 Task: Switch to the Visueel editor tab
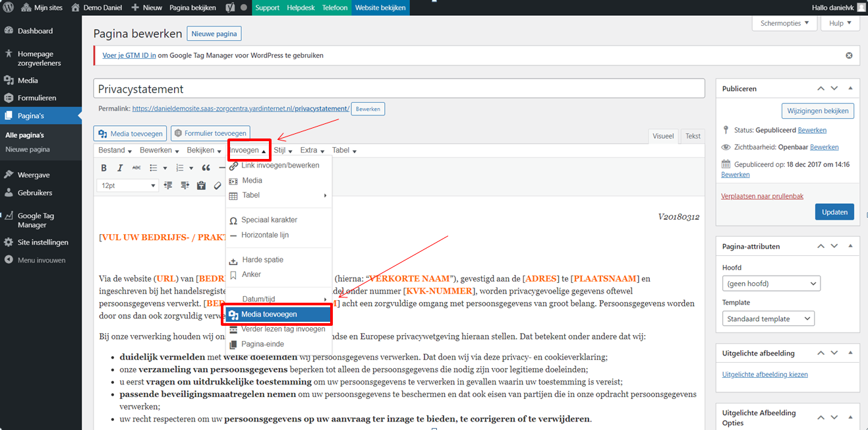pyautogui.click(x=663, y=136)
